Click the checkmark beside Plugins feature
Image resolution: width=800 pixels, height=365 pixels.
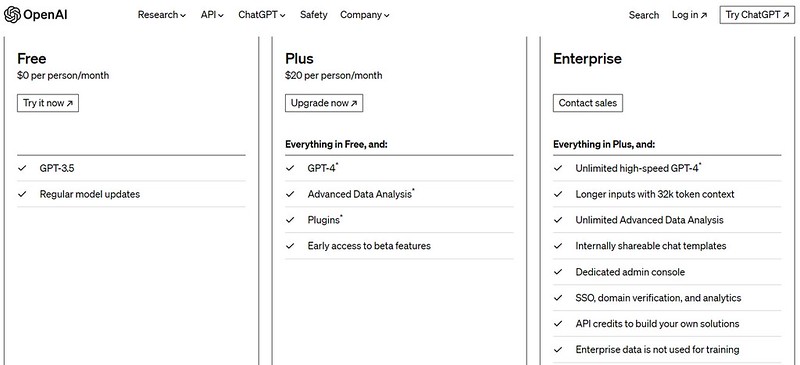coord(290,220)
